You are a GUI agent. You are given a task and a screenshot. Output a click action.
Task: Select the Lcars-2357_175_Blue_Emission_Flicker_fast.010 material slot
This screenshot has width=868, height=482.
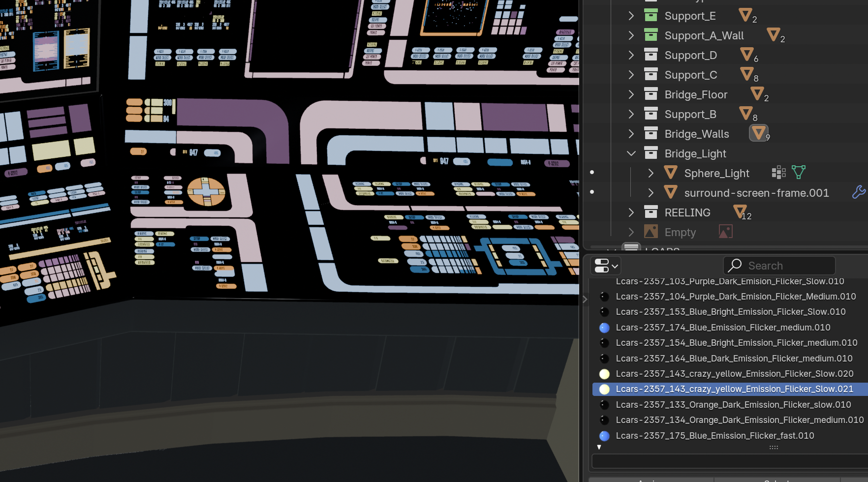tap(714, 436)
